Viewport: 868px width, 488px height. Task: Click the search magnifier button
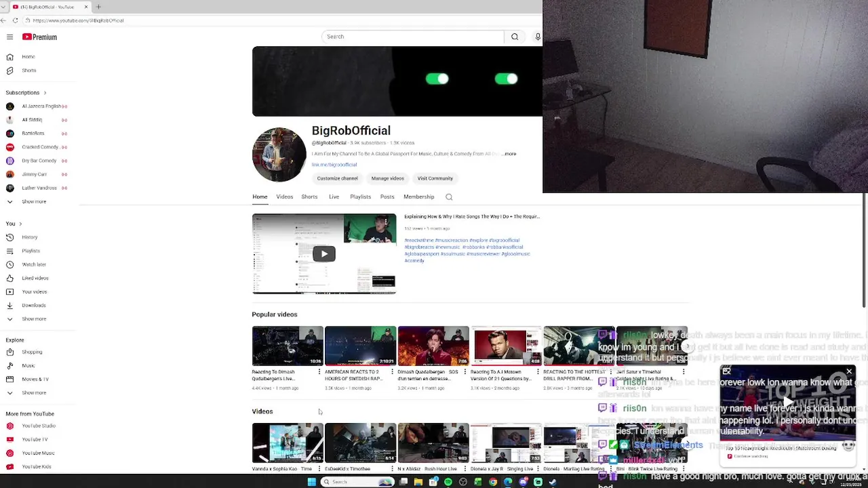click(515, 37)
